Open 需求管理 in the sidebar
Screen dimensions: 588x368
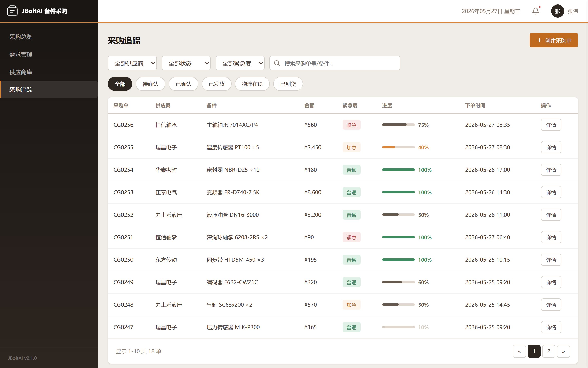pos(49,54)
